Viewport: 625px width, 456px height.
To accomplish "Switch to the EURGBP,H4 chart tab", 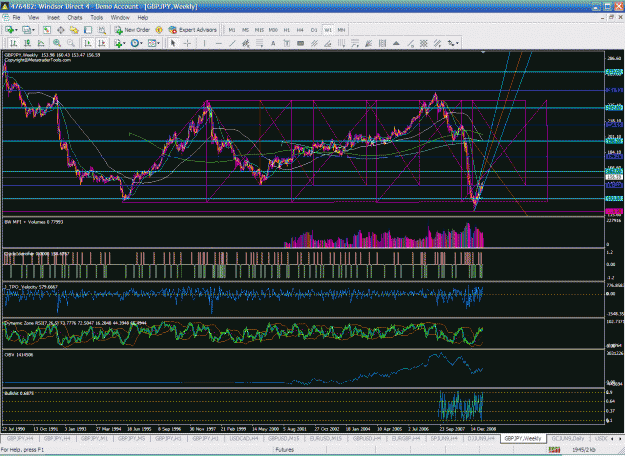I will point(406,438).
